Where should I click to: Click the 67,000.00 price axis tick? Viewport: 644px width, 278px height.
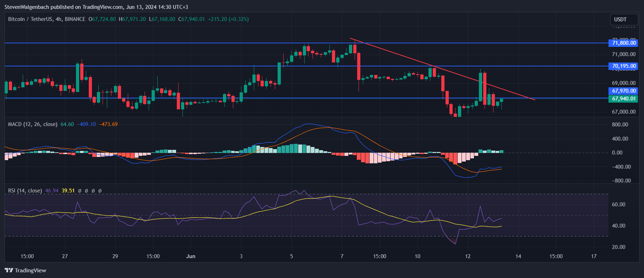(624, 112)
